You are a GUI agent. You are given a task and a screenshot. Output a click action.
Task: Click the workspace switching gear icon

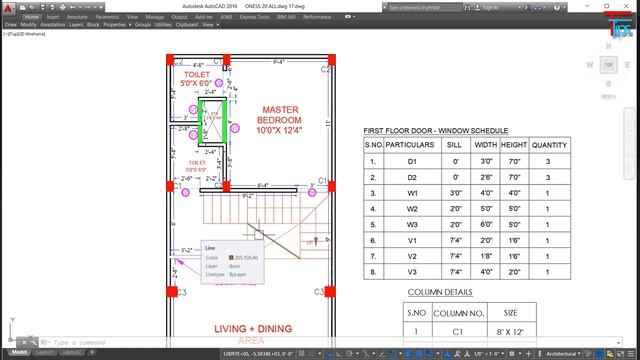pyautogui.click(x=512, y=353)
